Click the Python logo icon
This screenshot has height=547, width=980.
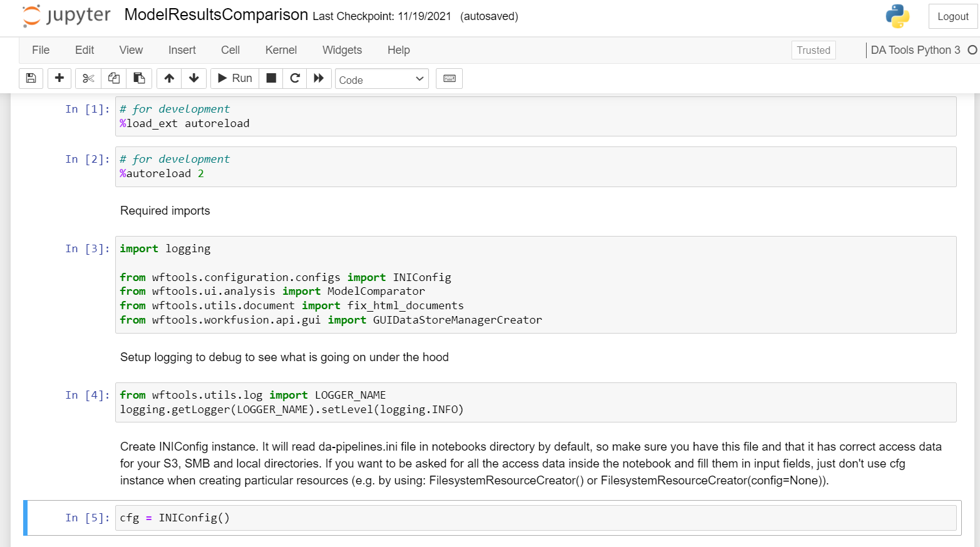tap(897, 16)
